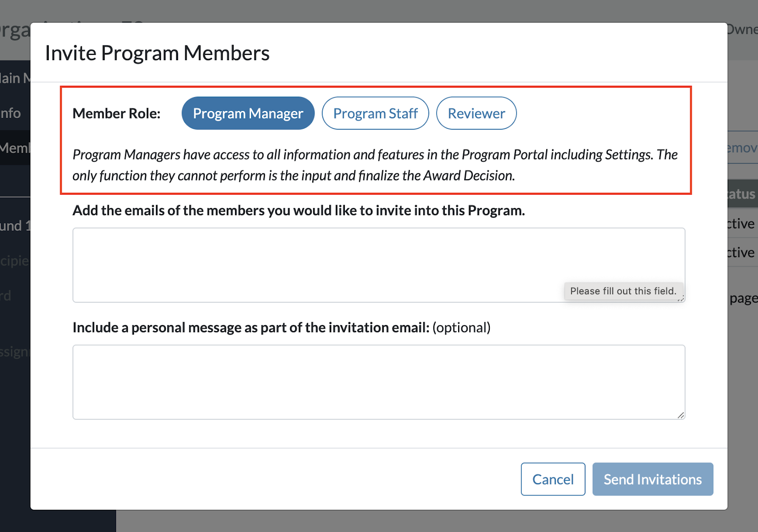Dismiss the 'Please fill out this field' tooltip
The image size is (758, 532).
[x=623, y=291]
